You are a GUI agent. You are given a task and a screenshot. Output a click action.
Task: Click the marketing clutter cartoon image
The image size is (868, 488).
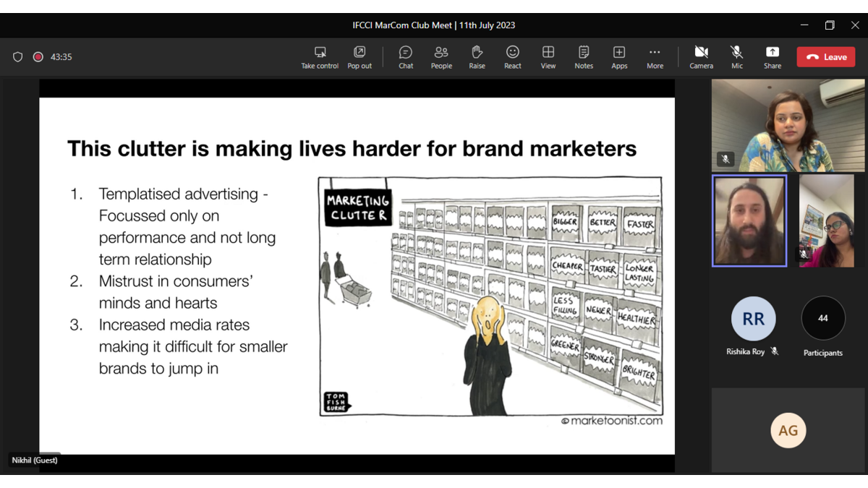pos(490,296)
